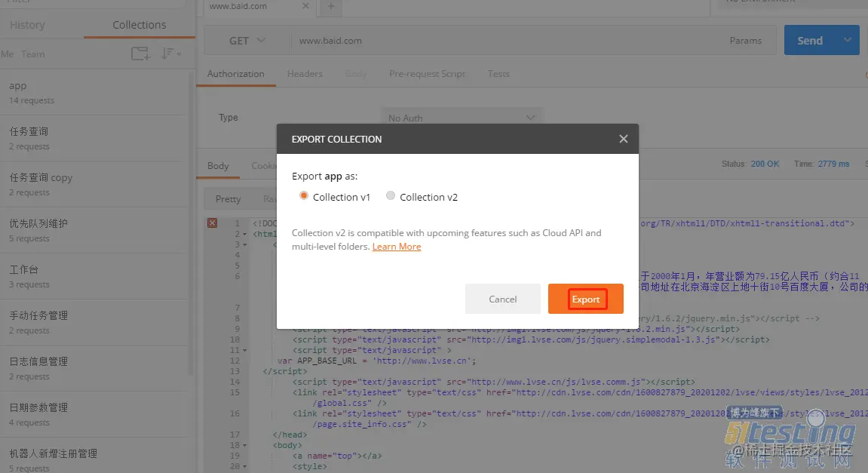Switch to Tests tab

[498, 74]
